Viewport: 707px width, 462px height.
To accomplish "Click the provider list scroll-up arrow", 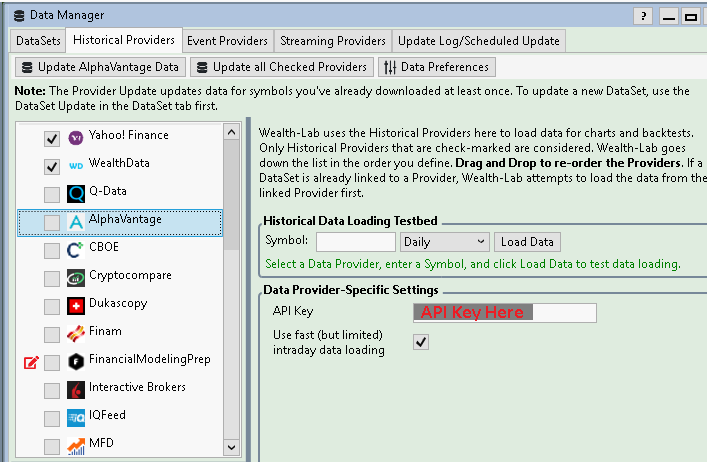I will tap(232, 132).
